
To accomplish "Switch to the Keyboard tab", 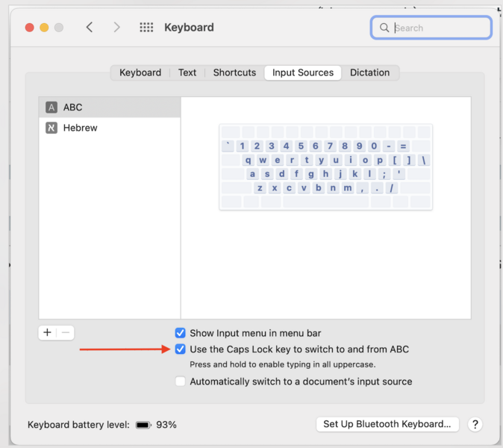I will pos(140,72).
